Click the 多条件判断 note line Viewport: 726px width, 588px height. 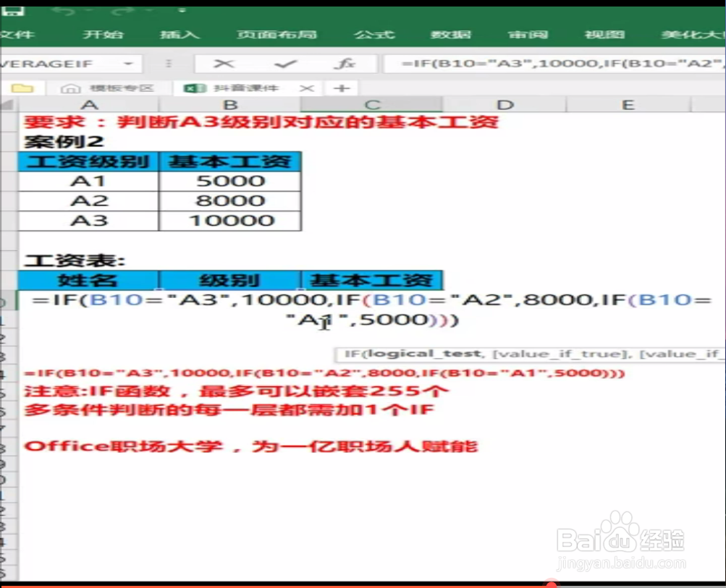229,410
